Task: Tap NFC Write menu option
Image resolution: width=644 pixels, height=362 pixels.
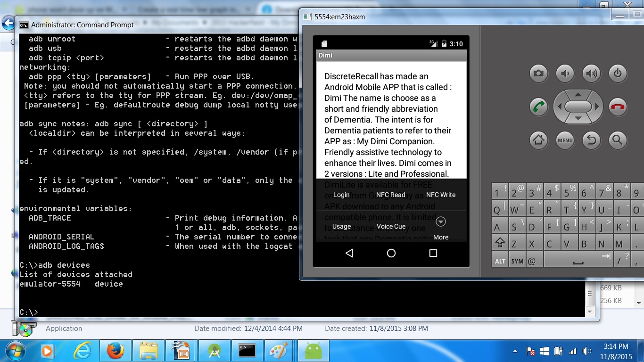Action: pos(441,195)
